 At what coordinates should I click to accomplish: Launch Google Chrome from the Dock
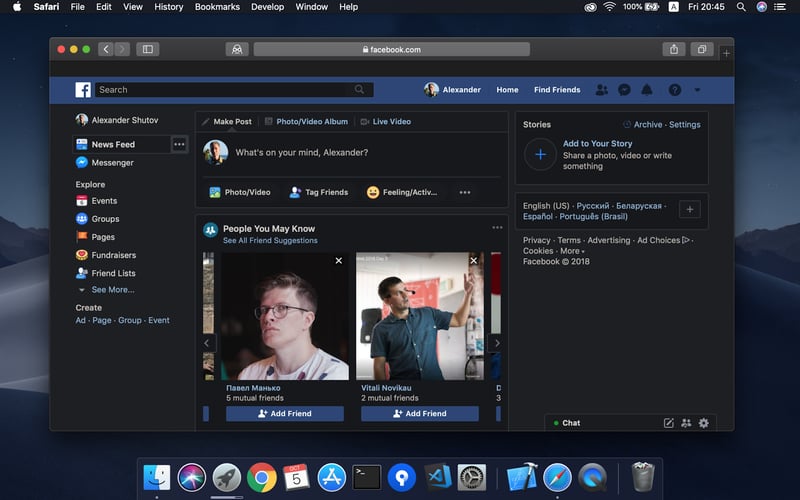coord(262,477)
